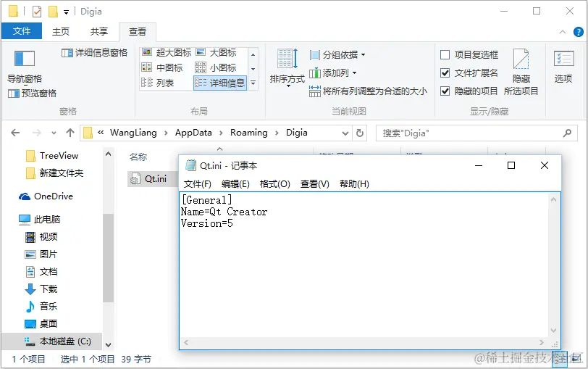This screenshot has height=369, width=588.
Task: Select Large icons (大图标) layout
Action: click(217, 52)
